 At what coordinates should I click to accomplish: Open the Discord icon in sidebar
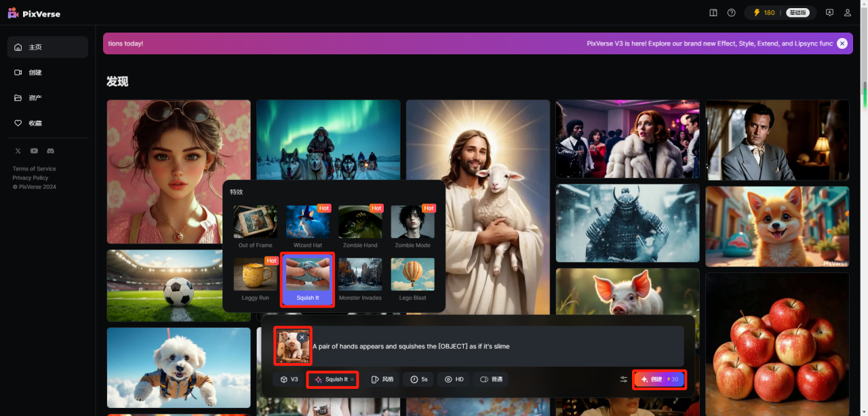[50, 151]
